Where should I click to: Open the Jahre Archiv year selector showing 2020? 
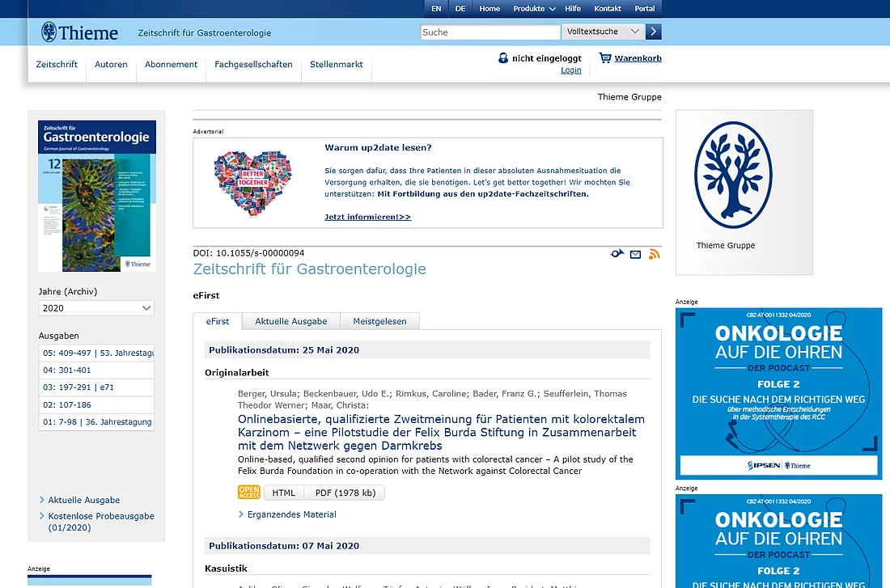95,308
